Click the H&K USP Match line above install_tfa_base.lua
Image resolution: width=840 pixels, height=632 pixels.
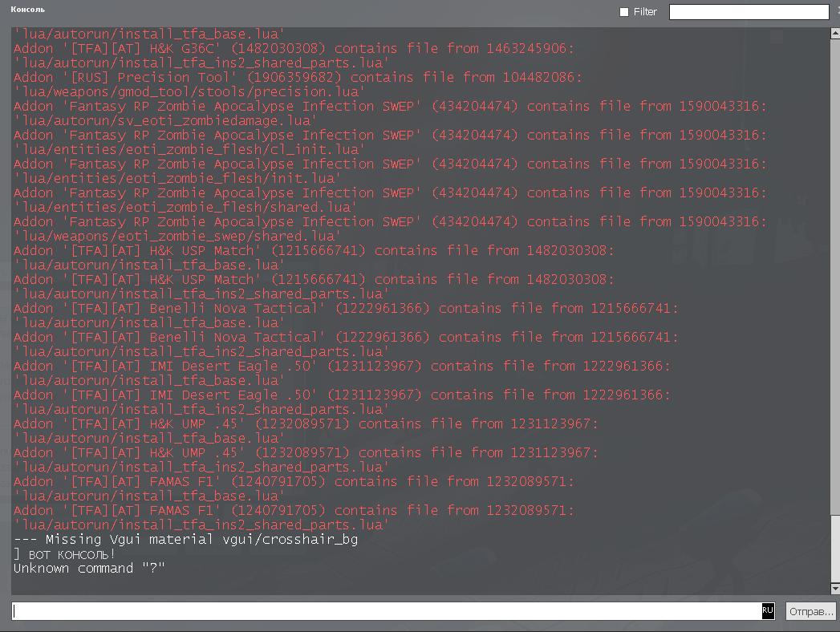point(314,250)
